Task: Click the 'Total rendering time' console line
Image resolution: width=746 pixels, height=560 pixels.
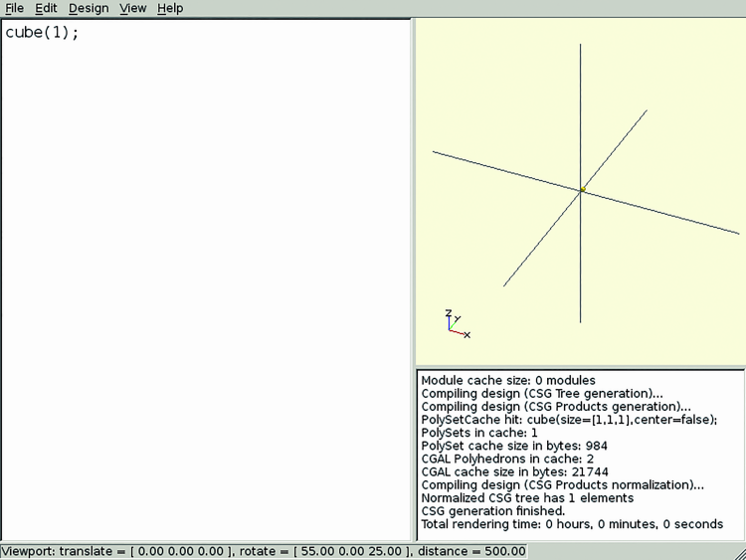Action: click(x=572, y=523)
